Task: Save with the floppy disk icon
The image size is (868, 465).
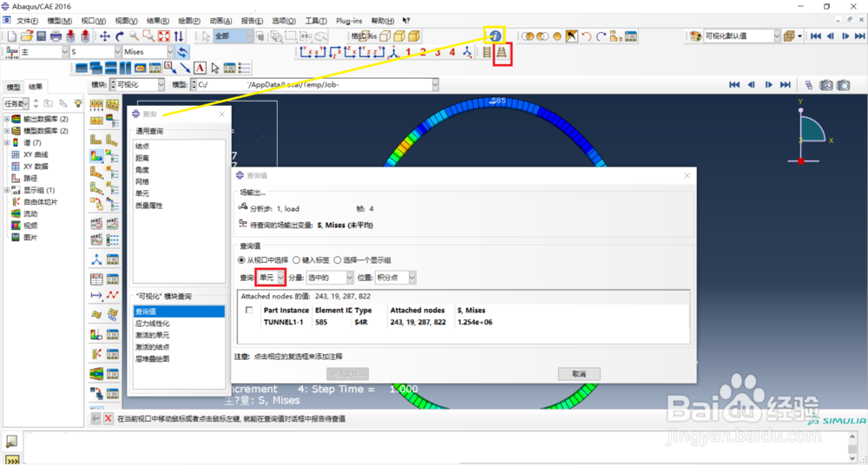Action: point(41,36)
